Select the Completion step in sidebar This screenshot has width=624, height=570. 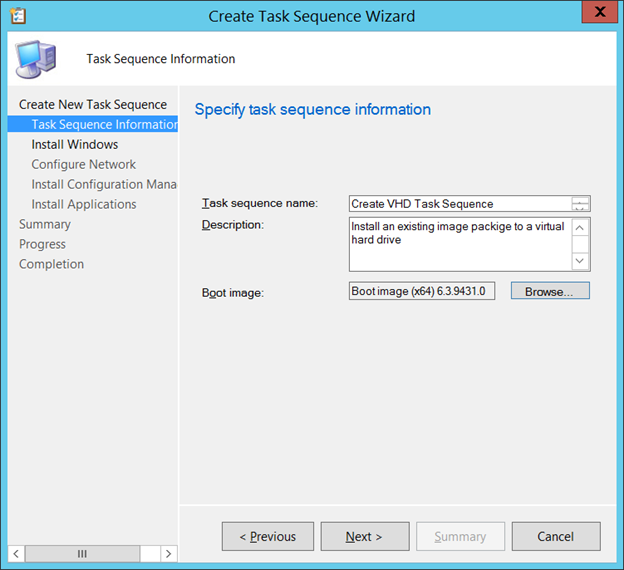click(51, 264)
